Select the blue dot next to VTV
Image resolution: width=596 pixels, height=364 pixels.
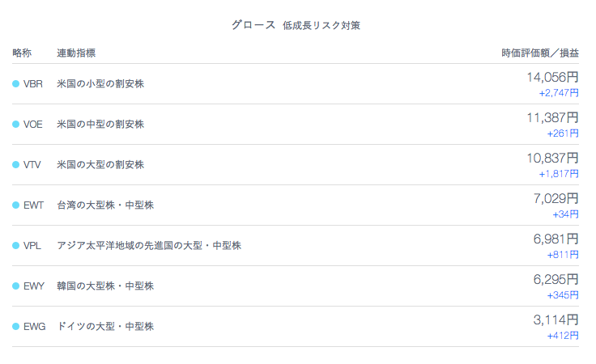point(15,165)
